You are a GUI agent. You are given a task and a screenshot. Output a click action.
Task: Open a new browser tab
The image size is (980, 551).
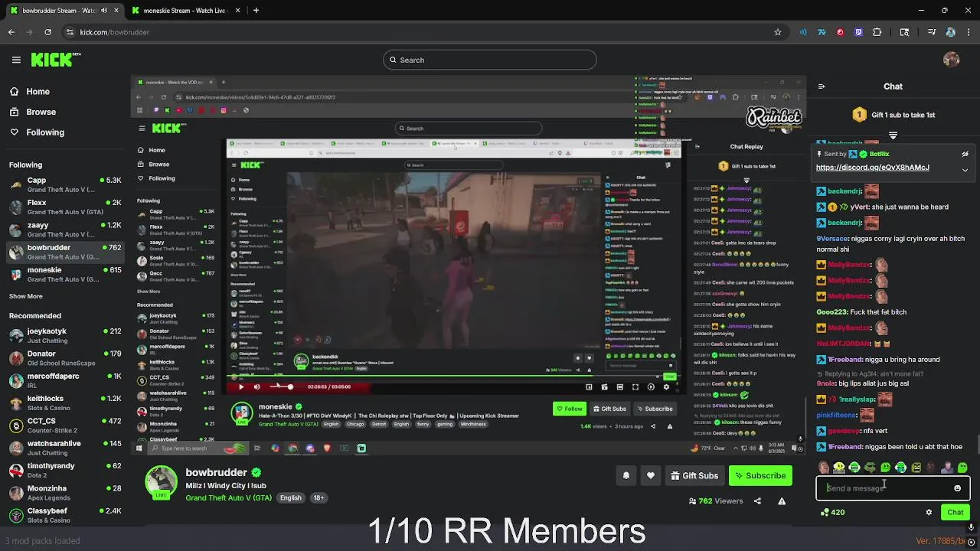(256, 11)
